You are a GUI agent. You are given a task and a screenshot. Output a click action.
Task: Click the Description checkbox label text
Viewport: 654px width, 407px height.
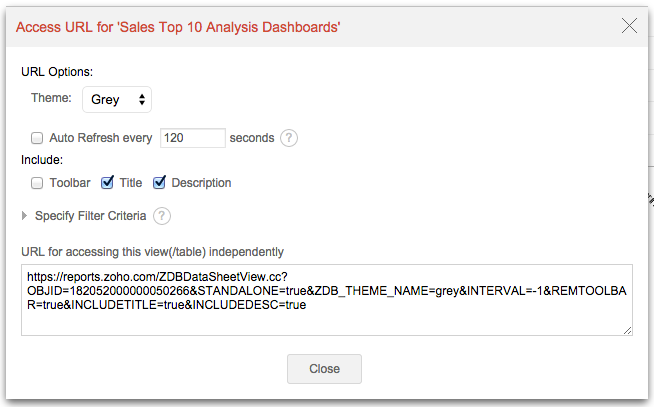click(x=201, y=183)
